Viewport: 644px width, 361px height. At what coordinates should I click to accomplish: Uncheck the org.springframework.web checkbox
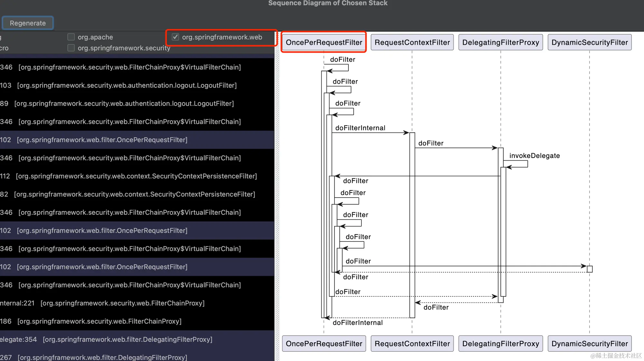(175, 37)
